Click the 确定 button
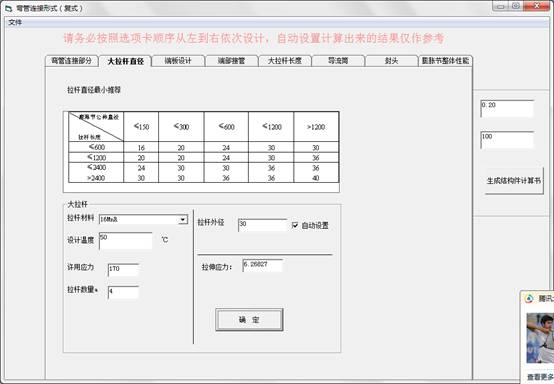554x384 pixels. click(249, 320)
